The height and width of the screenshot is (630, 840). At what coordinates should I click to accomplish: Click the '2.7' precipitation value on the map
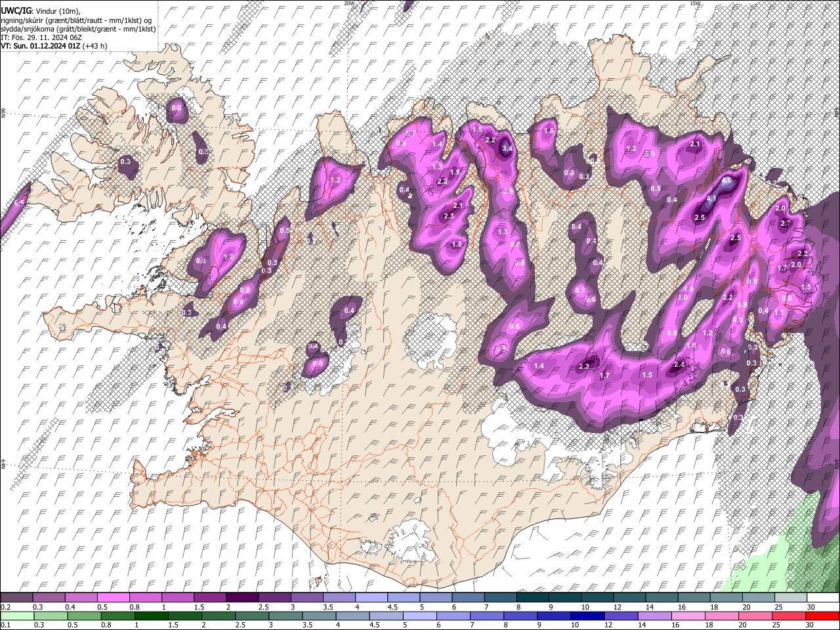coord(786,224)
